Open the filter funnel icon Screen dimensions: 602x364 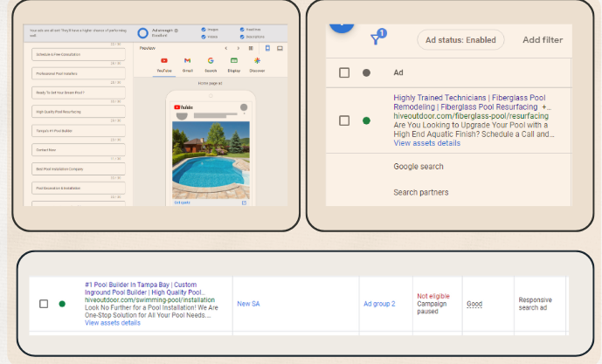377,39
